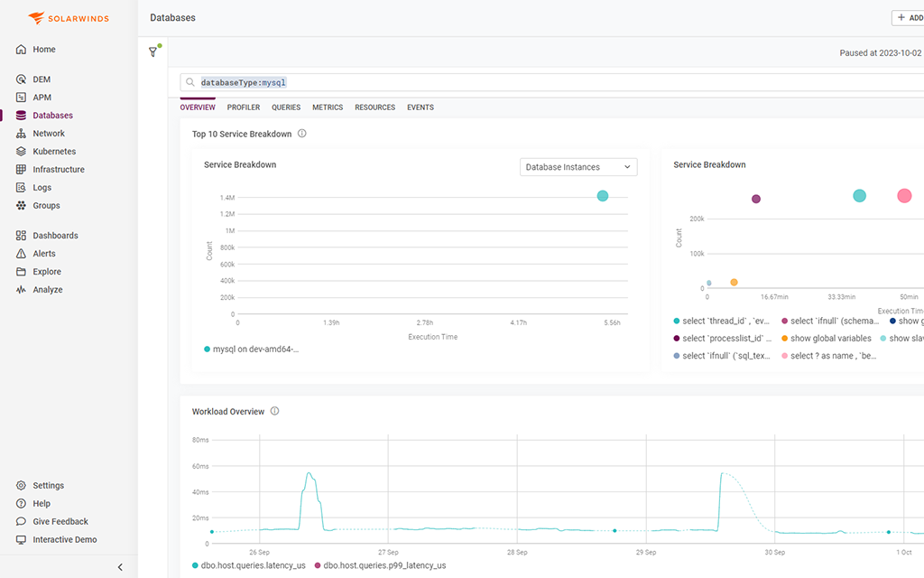Toggle the dbo.host.queries.latency_us legend item

[245, 566]
